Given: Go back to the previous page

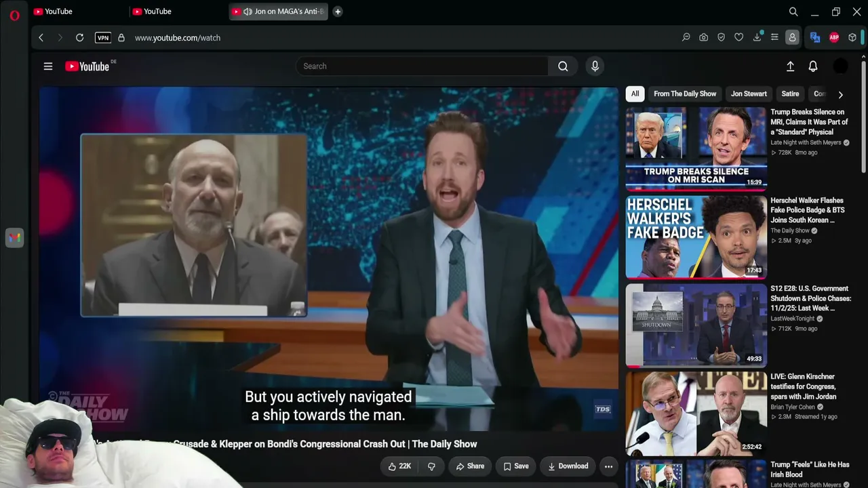Looking at the screenshot, I should 41,38.
